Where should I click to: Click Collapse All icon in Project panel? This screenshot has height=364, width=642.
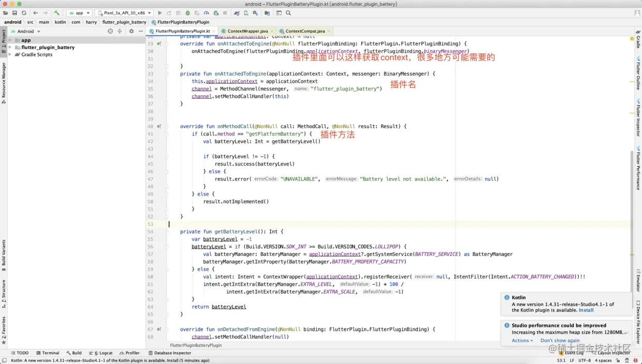click(120, 31)
